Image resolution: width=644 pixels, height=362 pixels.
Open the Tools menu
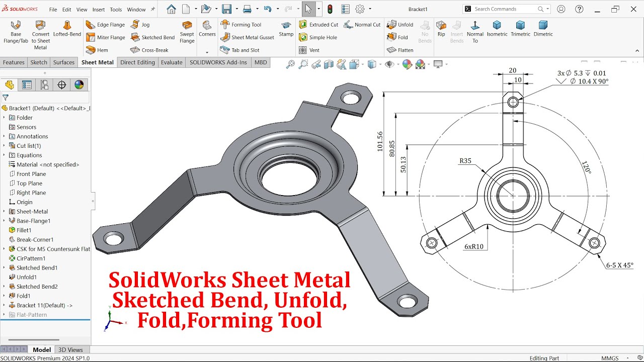point(116,10)
